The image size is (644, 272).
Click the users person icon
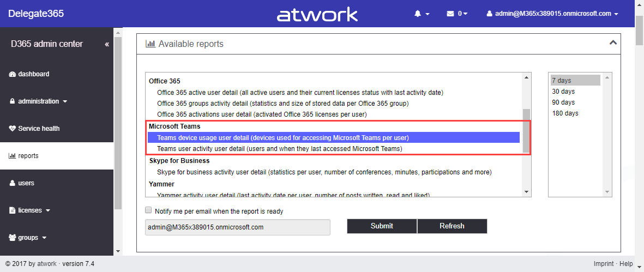(x=13, y=183)
